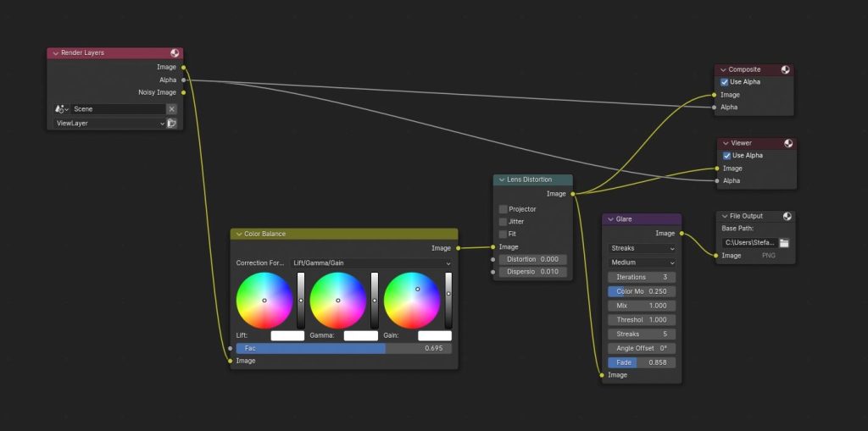
Task: Click the Gain white color swatch
Action: tap(435, 336)
